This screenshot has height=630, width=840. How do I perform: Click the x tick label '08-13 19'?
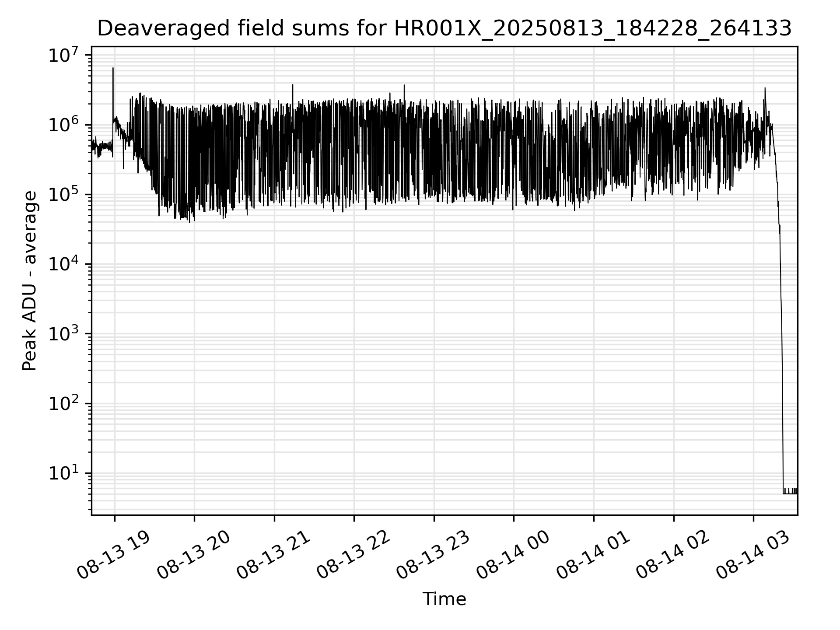click(x=113, y=555)
